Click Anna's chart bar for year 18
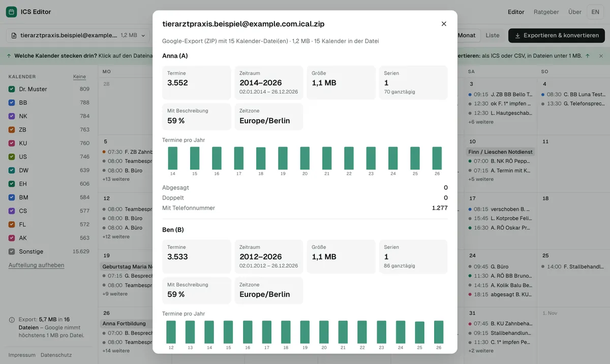Viewport: 610px width, 364px height. point(261,158)
